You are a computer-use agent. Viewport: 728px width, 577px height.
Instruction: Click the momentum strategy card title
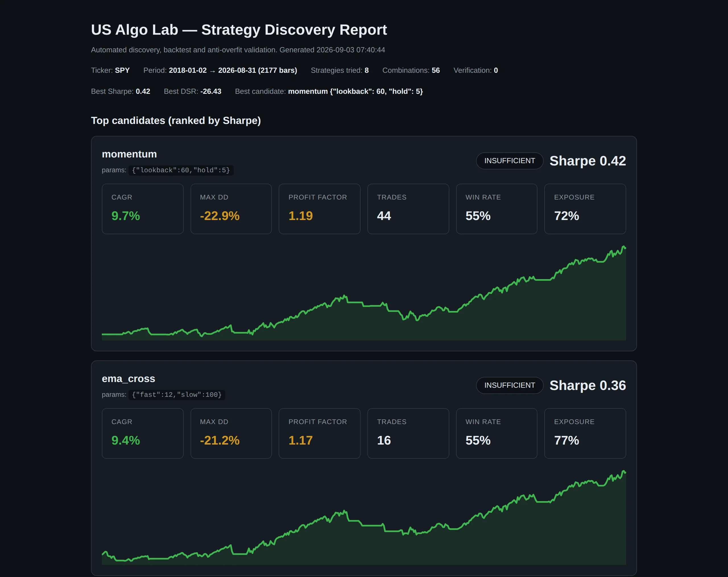(129, 154)
